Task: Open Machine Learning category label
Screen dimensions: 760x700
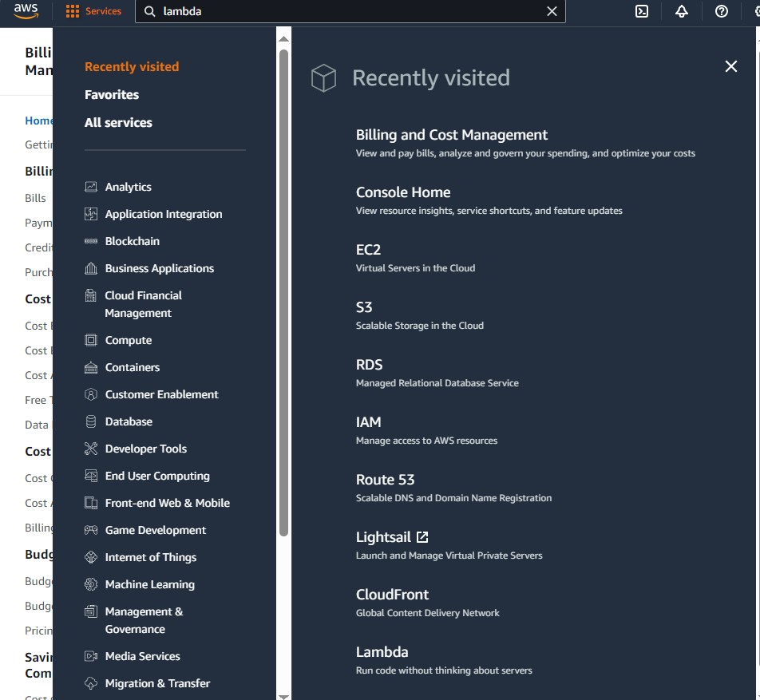Action: coord(150,584)
